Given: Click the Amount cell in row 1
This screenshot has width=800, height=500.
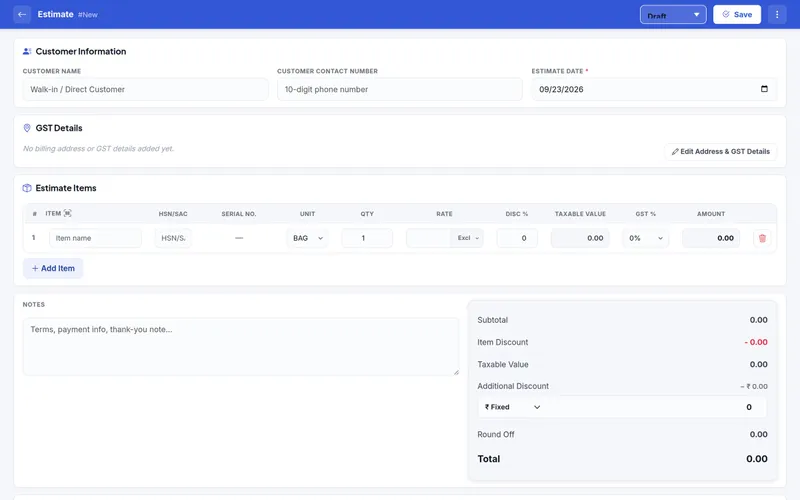Looking at the screenshot, I should click(x=711, y=238).
